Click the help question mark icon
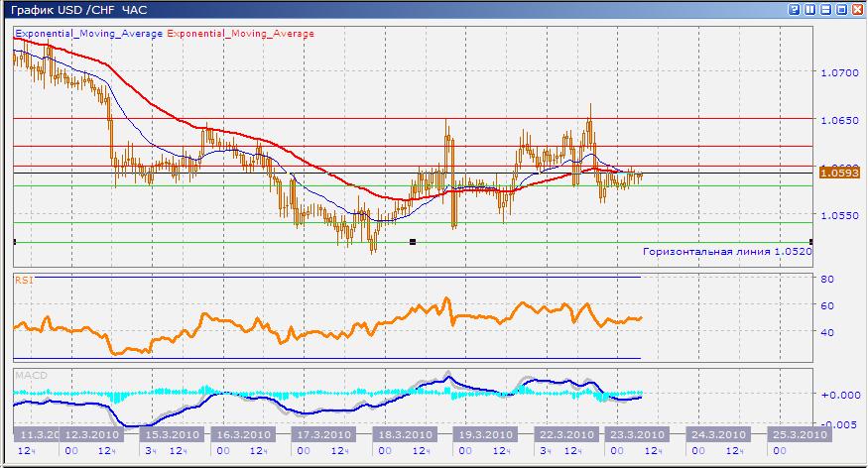The image size is (868, 468). pyautogui.click(x=795, y=9)
